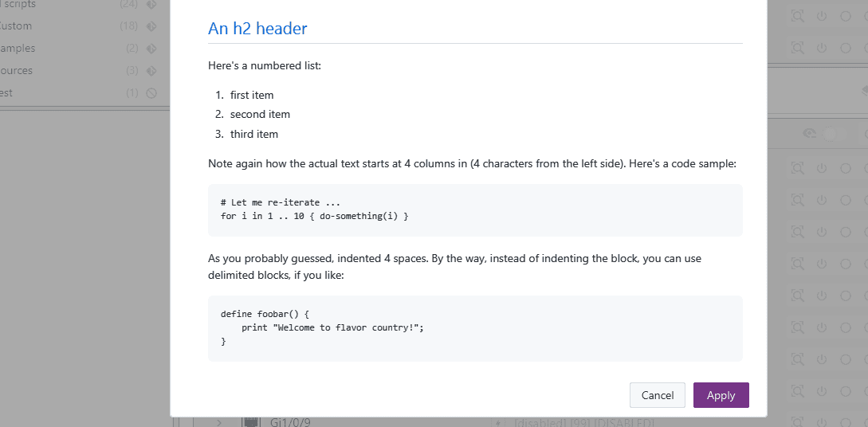Click the Git icon beside the (3) count

[151, 71]
